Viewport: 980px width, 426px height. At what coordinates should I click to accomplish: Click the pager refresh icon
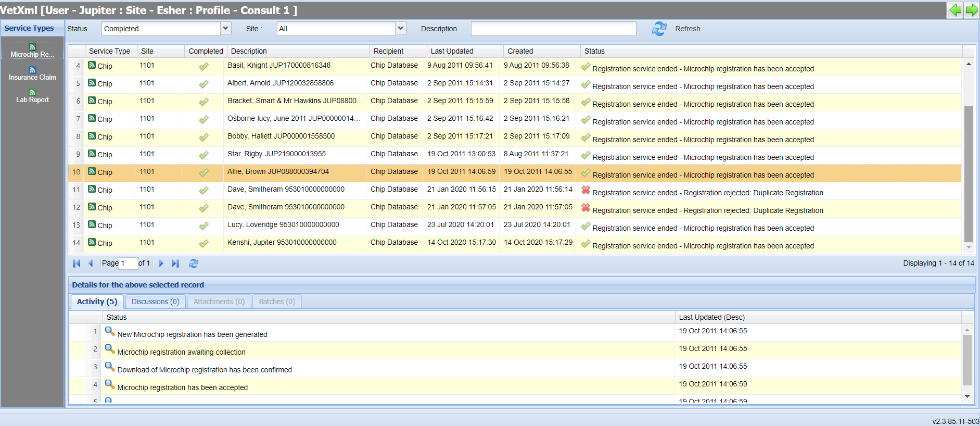pos(194,264)
